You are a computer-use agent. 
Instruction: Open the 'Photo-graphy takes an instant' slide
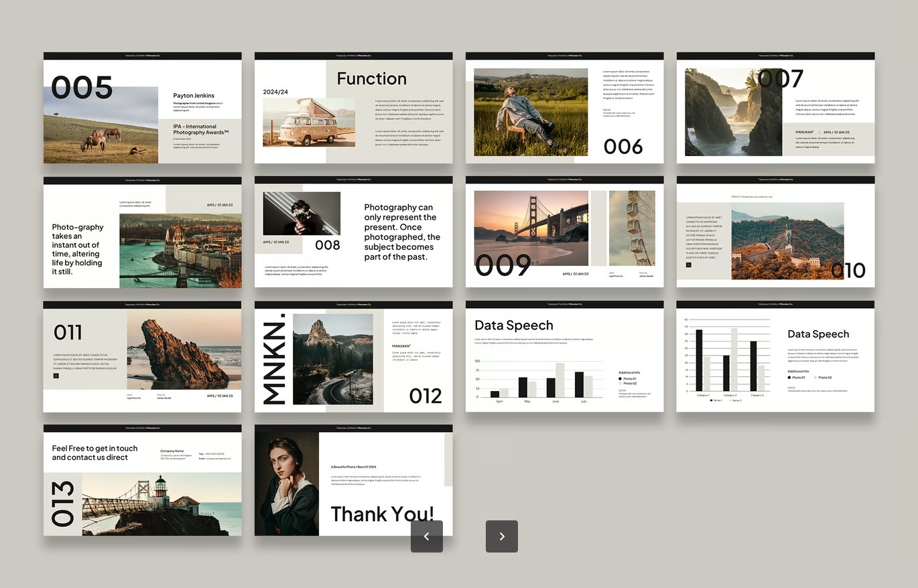point(142,232)
